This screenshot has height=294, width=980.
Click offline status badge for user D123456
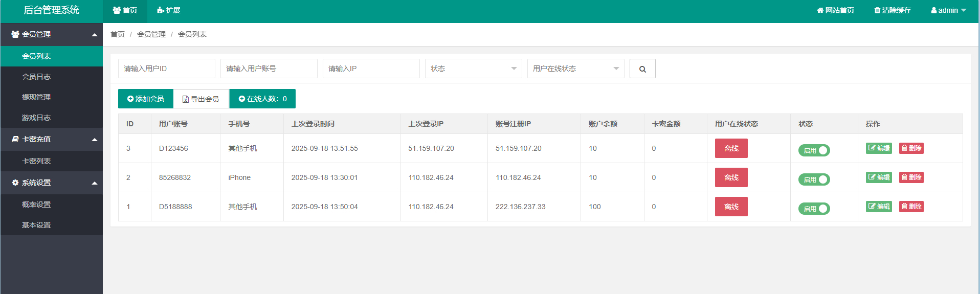(x=731, y=148)
